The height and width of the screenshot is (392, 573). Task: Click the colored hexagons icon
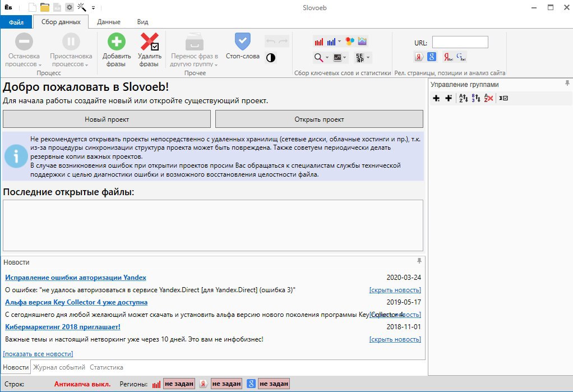(x=350, y=41)
